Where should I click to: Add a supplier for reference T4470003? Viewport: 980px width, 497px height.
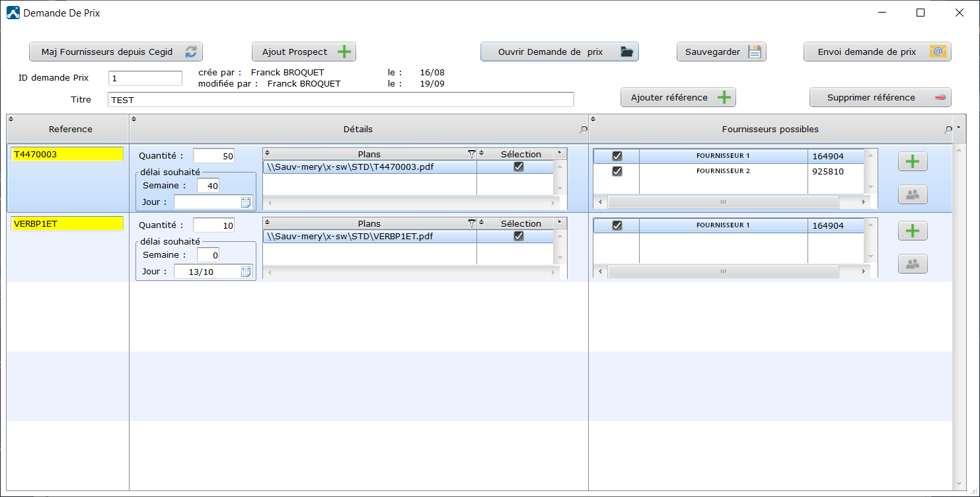pyautogui.click(x=913, y=161)
